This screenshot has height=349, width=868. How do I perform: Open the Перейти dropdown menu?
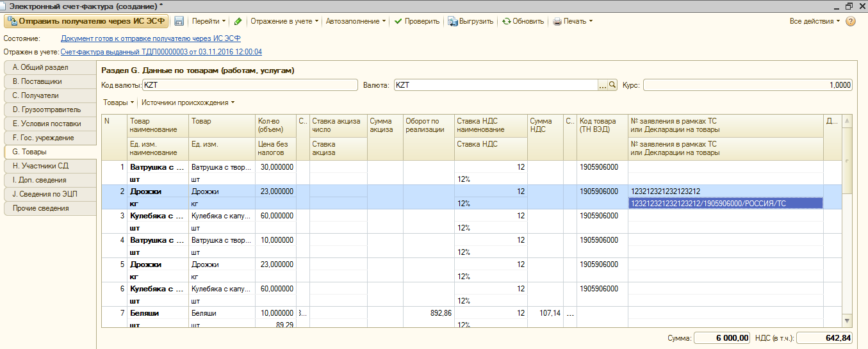tap(209, 21)
